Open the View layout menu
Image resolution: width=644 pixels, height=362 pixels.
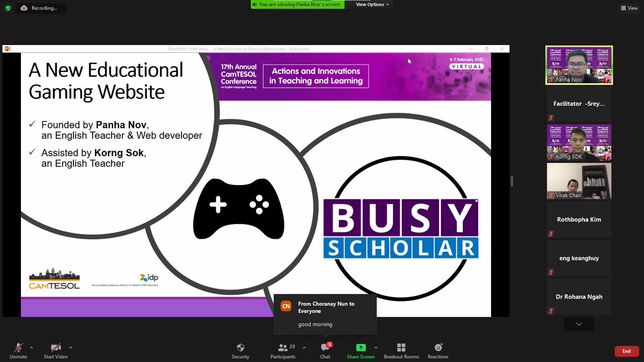click(x=629, y=8)
